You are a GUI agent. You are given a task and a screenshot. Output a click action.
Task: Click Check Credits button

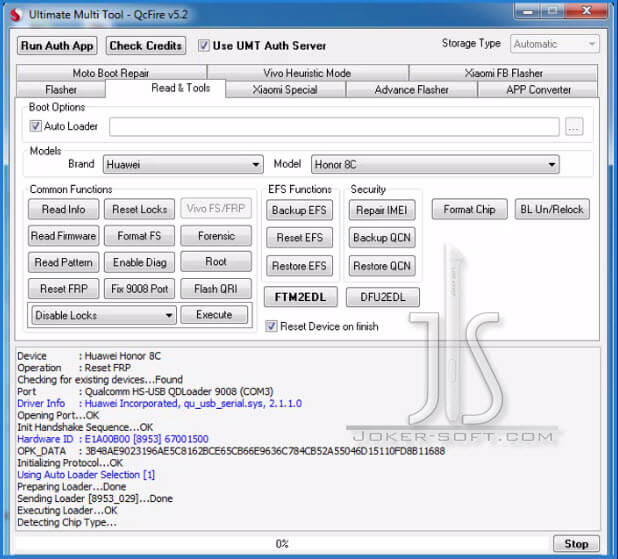coord(146,46)
